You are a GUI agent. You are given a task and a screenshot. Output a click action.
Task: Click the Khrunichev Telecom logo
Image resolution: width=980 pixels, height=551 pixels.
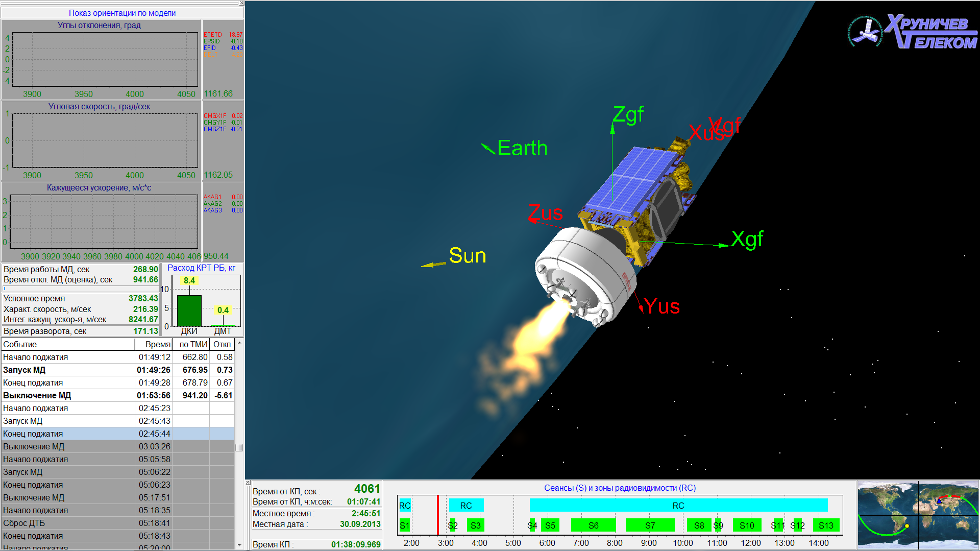(913, 32)
